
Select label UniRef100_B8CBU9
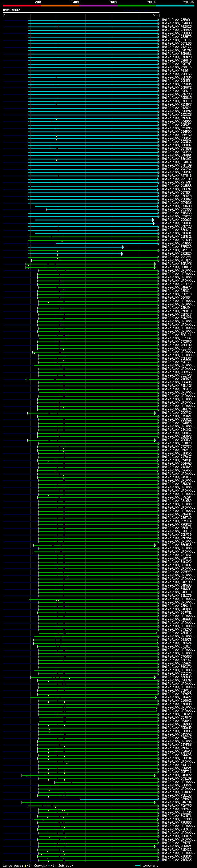pyautogui.click(x=176, y=677)
